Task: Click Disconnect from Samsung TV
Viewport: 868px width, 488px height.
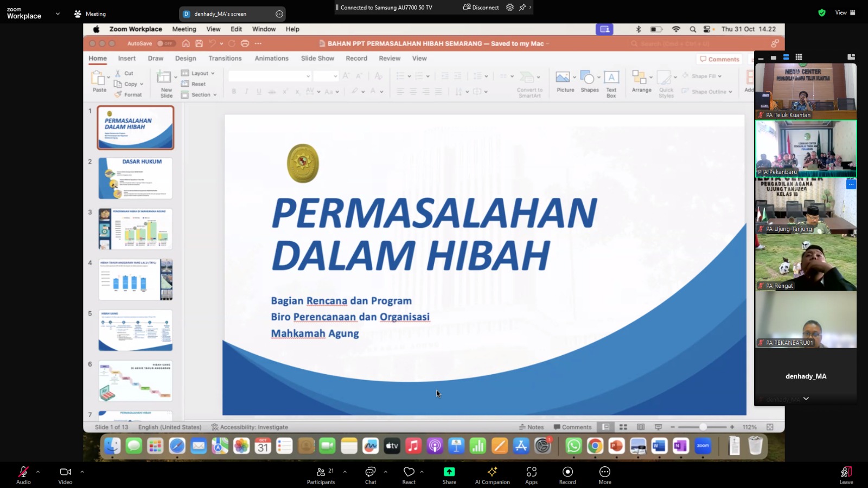Action: pyautogui.click(x=481, y=7)
